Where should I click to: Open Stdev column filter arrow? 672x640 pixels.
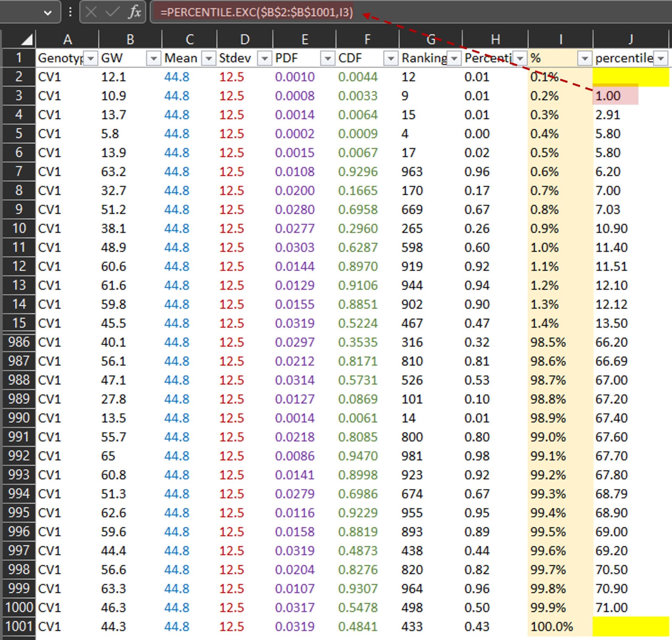pyautogui.click(x=264, y=59)
